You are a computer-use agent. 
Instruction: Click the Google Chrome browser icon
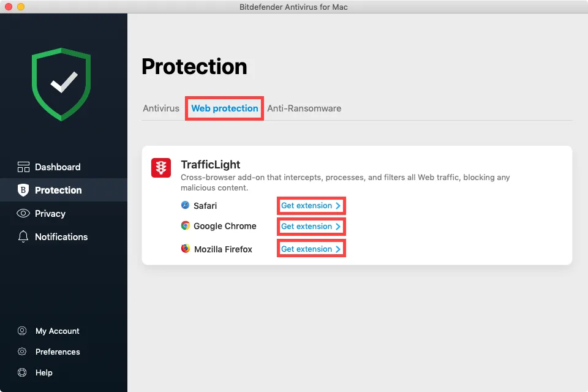click(x=186, y=226)
